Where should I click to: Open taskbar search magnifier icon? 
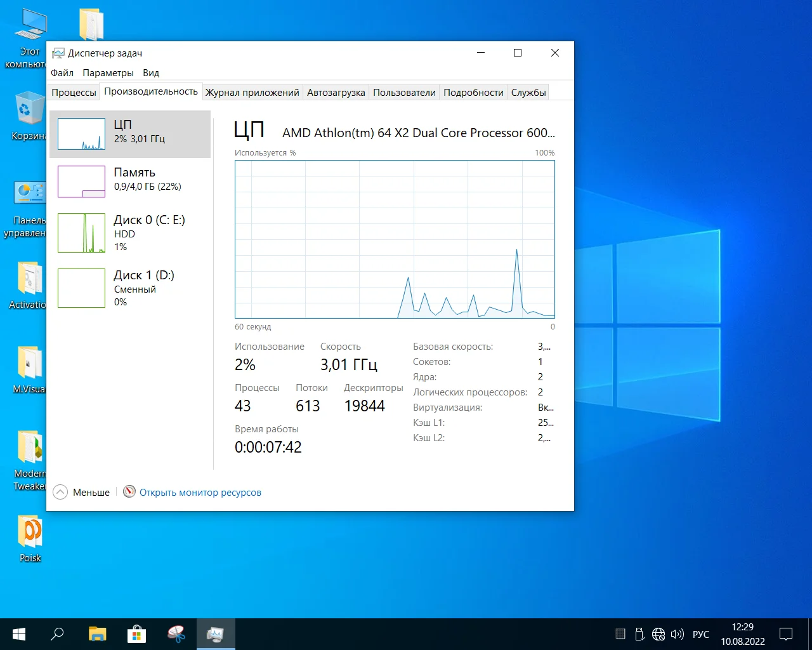[57, 634]
